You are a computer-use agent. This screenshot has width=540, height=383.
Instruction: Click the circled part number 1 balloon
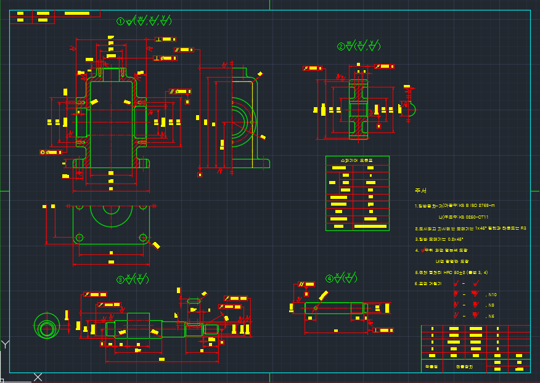pos(120,21)
